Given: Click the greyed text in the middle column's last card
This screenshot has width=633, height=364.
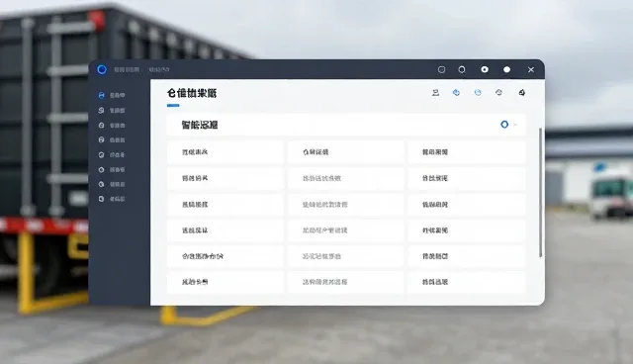Looking at the screenshot, I should [325, 282].
